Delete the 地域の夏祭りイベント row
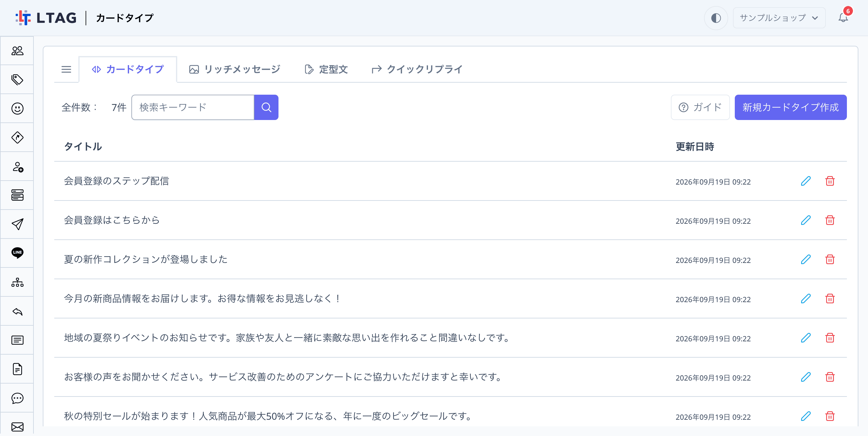Viewport: 868px width, 436px height. pyautogui.click(x=830, y=337)
